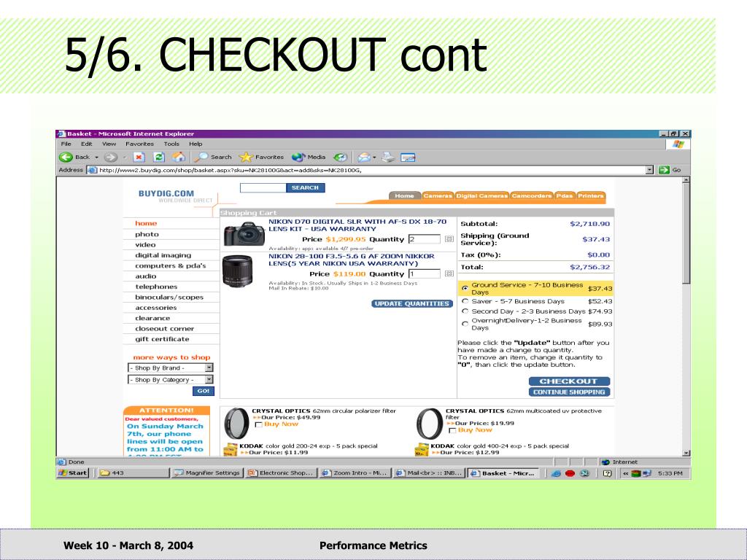
Task: Click the Edit toolbar icon beside Print
Action: point(409,157)
